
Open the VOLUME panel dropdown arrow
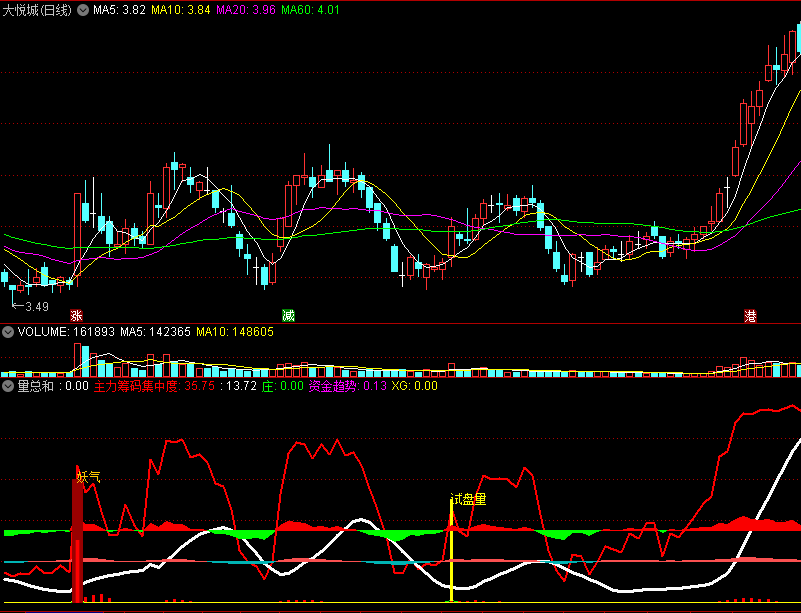pyautogui.click(x=8, y=332)
